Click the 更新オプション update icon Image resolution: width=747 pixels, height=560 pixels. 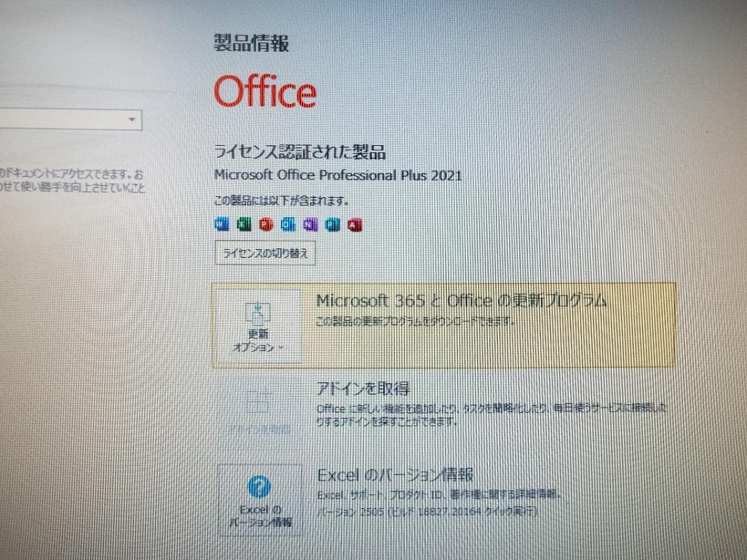point(259,312)
